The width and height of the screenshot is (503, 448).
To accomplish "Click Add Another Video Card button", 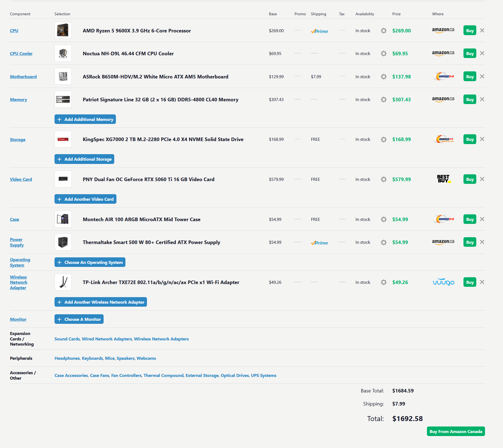I will coord(85,199).
